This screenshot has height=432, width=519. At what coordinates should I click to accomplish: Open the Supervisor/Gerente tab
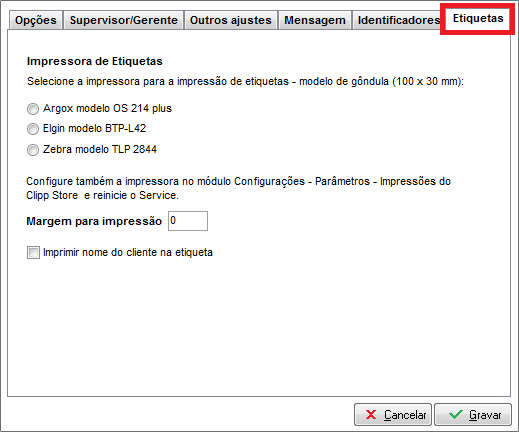pyautogui.click(x=123, y=20)
